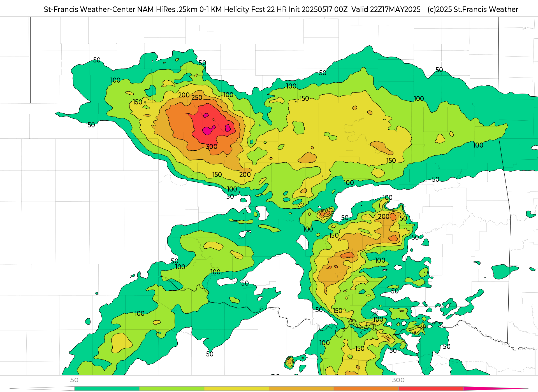The image size is (538, 392).
Task: Click the amber-gold colorbar segment
Action: point(301,389)
